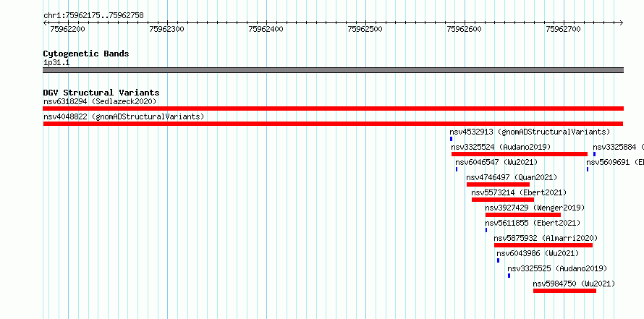Image resolution: width=644 pixels, height=319 pixels.
Task: Select the red bar under nsv5573214
Action: [x=503, y=200]
